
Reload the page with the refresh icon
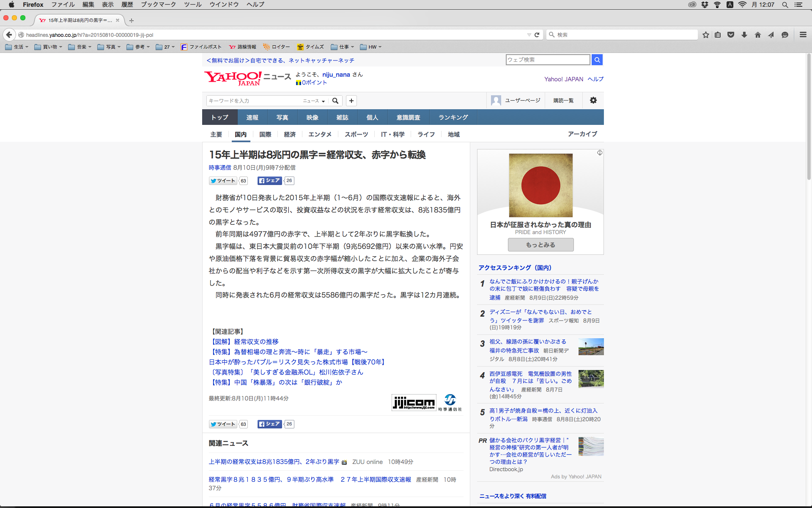pyautogui.click(x=537, y=35)
